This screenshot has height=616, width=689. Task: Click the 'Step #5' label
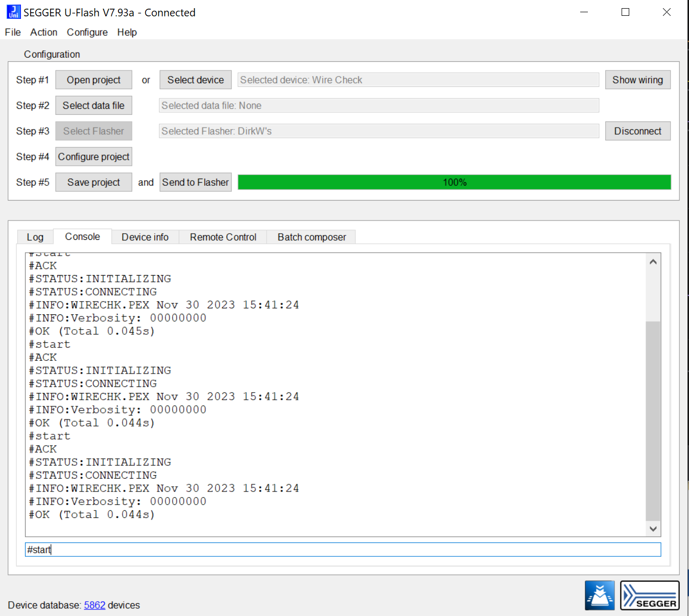coord(33,182)
